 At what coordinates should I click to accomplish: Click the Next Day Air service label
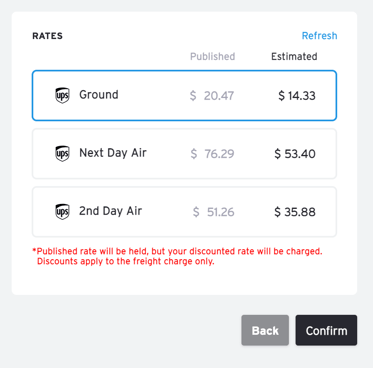click(113, 153)
